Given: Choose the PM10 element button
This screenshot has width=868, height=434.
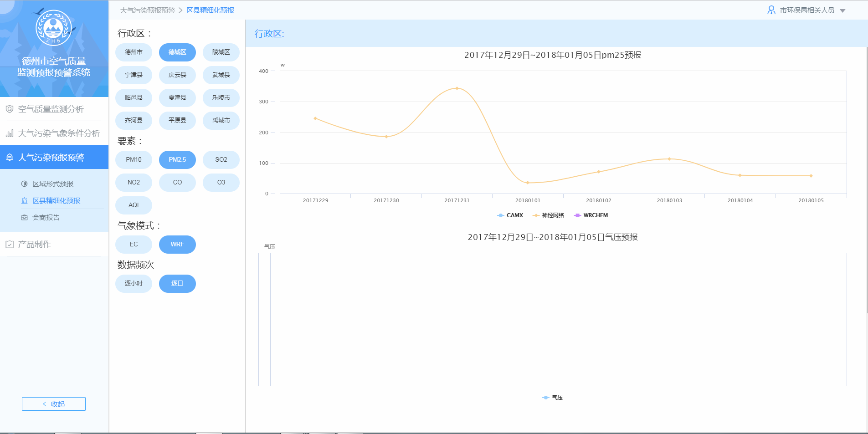Looking at the screenshot, I should coord(134,160).
